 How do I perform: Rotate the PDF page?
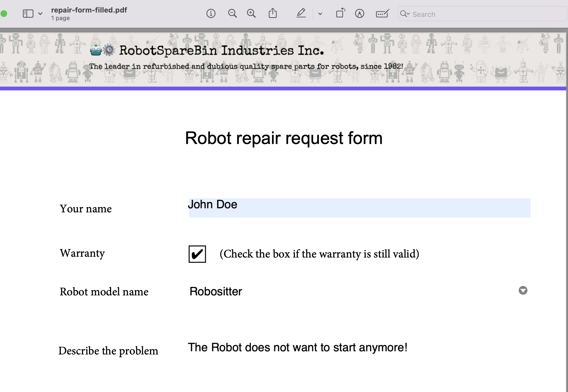point(340,13)
